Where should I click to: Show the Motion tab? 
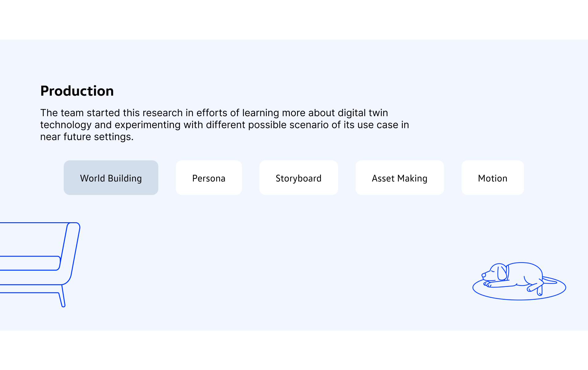coord(492,178)
